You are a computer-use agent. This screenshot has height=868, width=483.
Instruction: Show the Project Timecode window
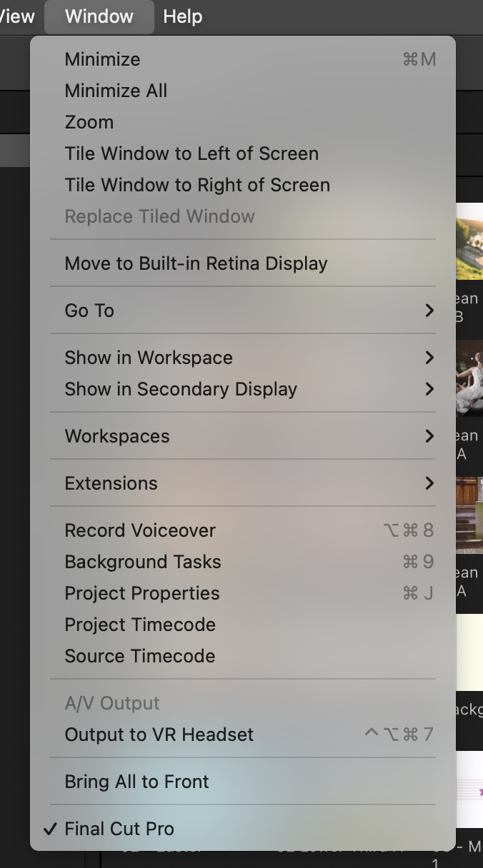tap(140, 625)
